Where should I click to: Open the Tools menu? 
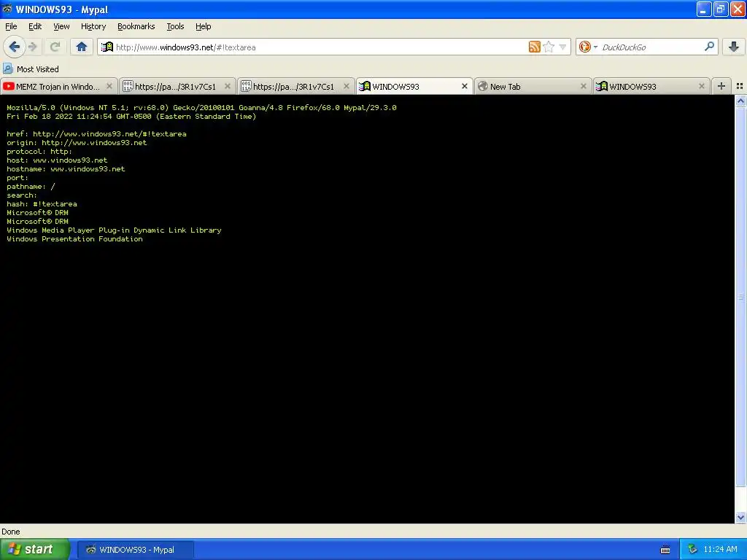click(175, 26)
